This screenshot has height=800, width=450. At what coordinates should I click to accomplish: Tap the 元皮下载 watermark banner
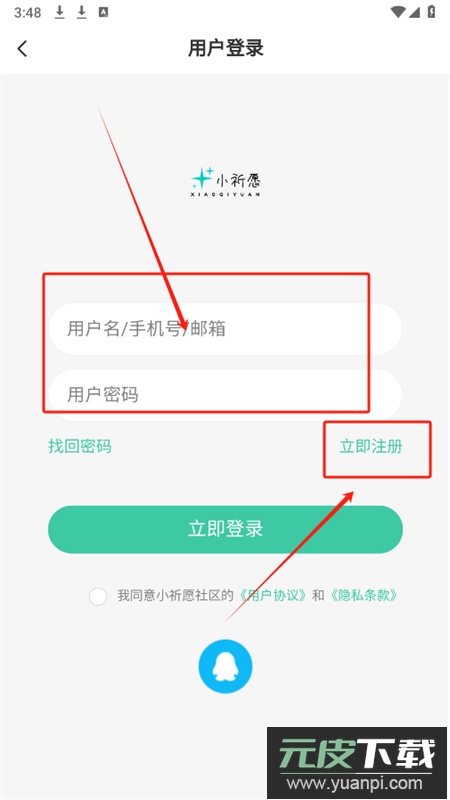tap(357, 762)
